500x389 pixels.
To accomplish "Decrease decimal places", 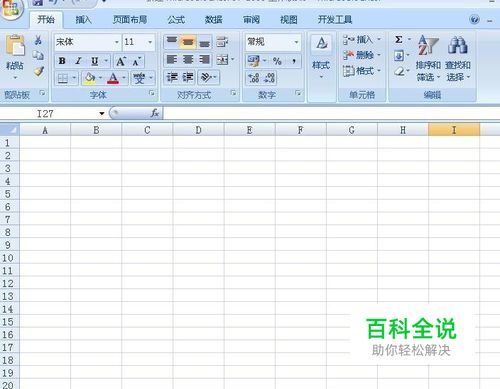I will click(269, 78).
